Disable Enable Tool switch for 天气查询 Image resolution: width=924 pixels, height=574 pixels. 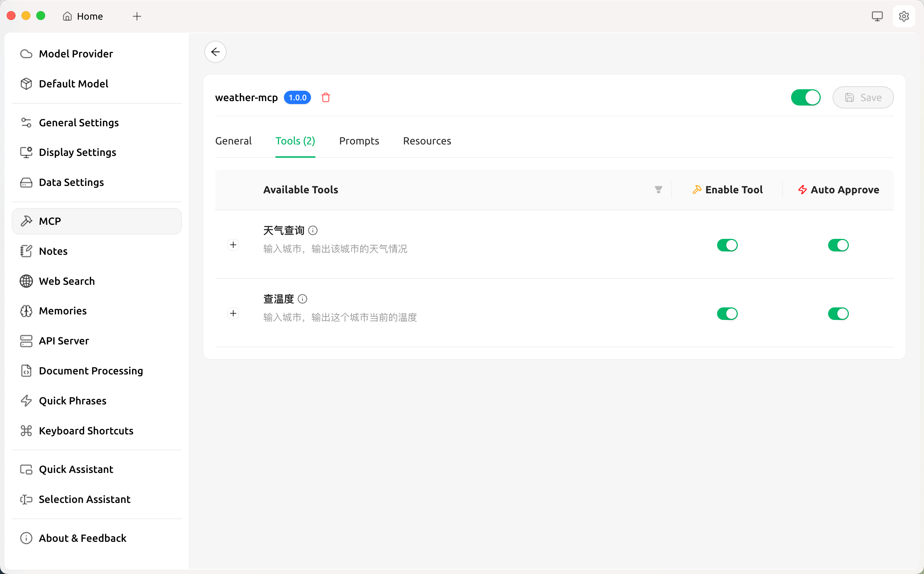727,245
